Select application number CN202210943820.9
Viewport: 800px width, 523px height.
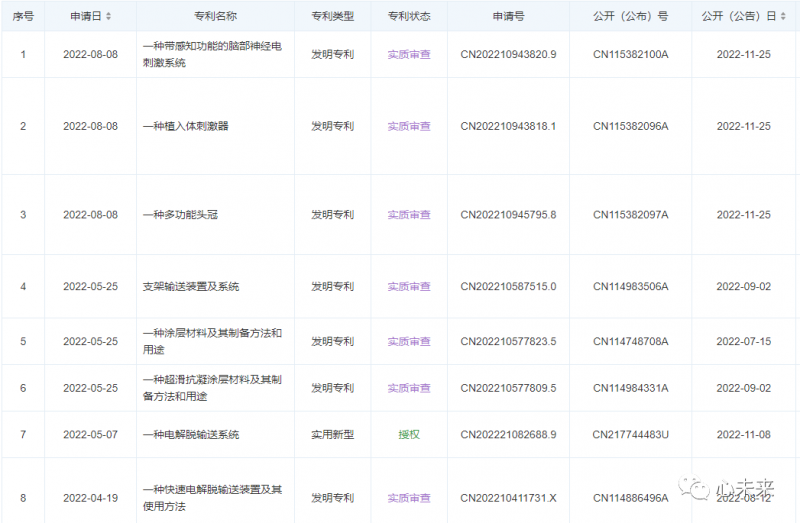click(508, 54)
